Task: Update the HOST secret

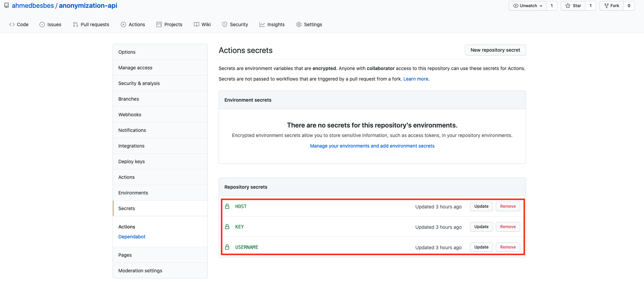Action: point(481,206)
